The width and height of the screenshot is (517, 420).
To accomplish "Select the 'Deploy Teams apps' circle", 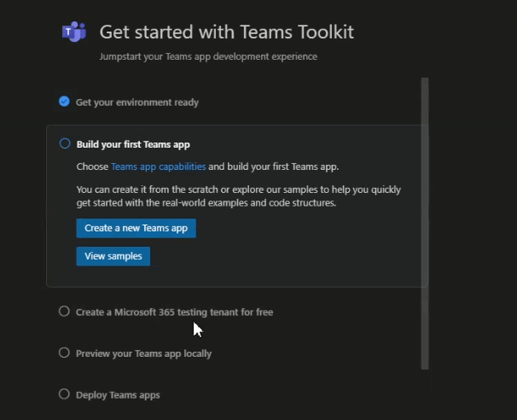I will click(x=64, y=394).
